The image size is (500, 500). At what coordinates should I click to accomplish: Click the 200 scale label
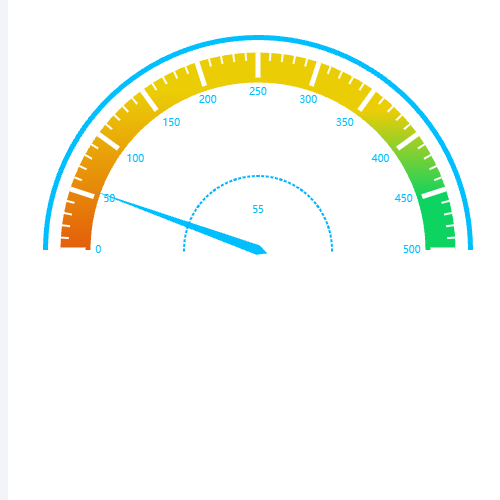point(208,99)
